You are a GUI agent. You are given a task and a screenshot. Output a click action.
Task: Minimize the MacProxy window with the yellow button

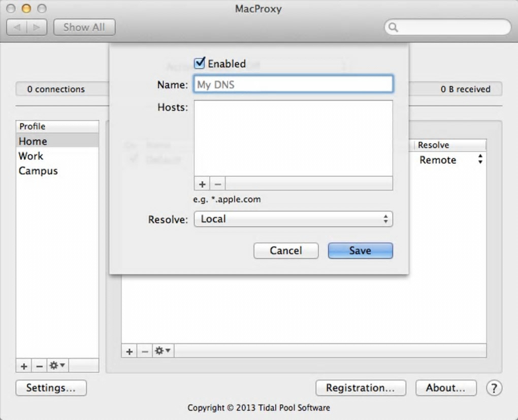26,8
